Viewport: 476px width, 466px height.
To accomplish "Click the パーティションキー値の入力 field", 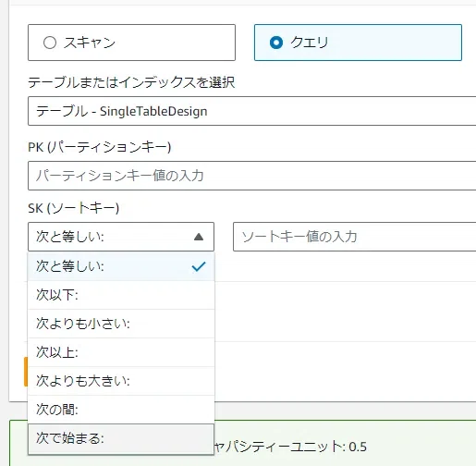I will [x=251, y=176].
